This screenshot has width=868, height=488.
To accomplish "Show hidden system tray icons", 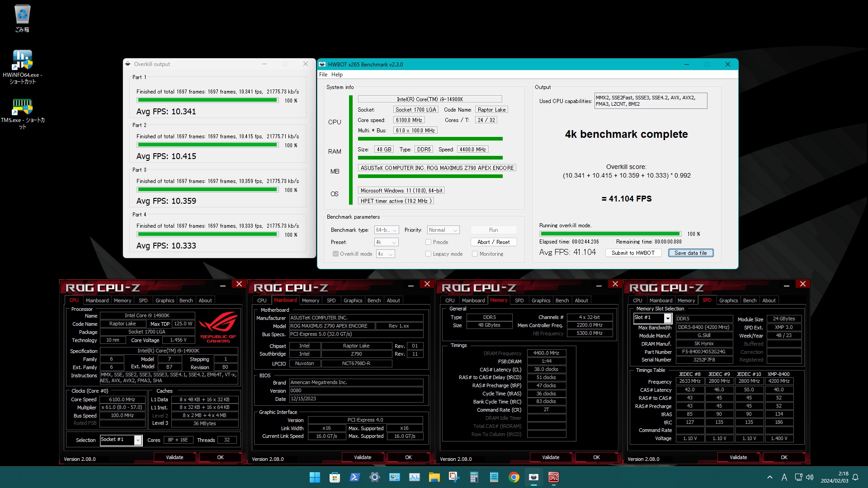I will pos(769,477).
